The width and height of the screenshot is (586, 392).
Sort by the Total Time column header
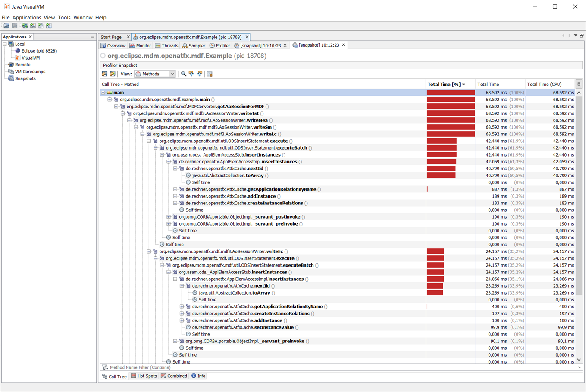500,85
